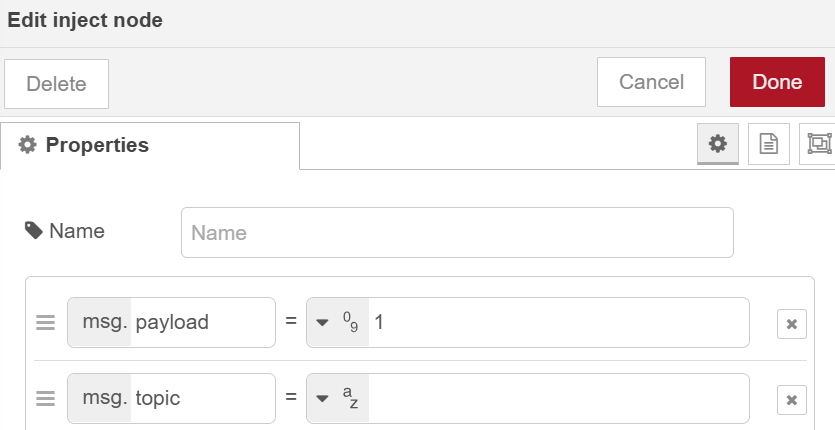Click the tag icon beside Name
Image resolution: width=835 pixels, height=430 pixels.
coord(34,231)
